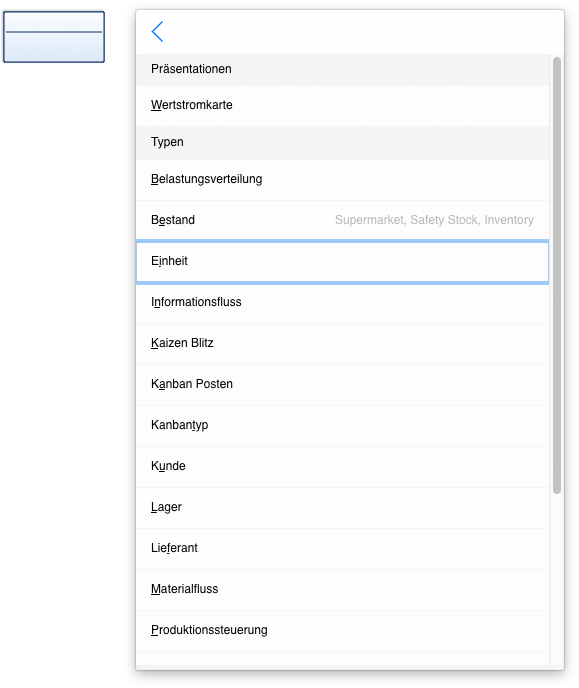Click the vertical scrollbar thumb
Image resolution: width=579 pixels, height=688 pixels.
557,276
